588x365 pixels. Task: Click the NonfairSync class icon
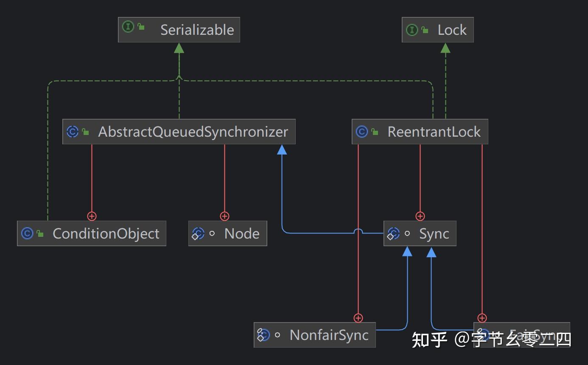tap(263, 335)
